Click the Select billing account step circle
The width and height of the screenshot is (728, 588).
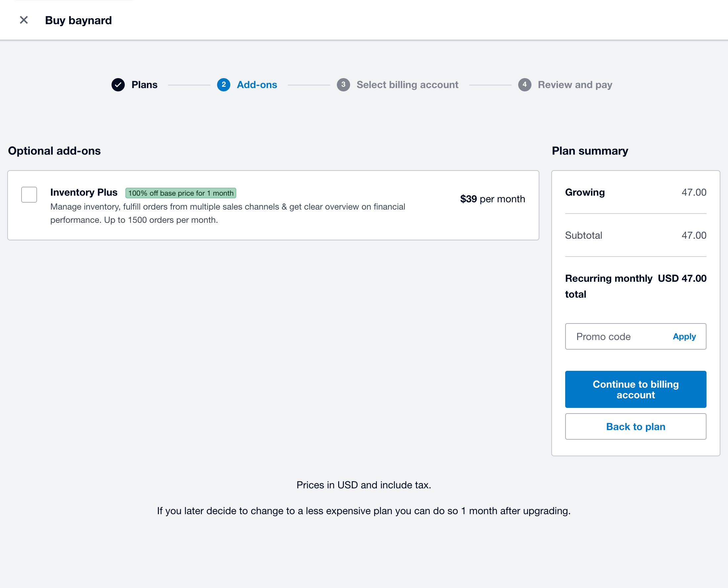343,85
